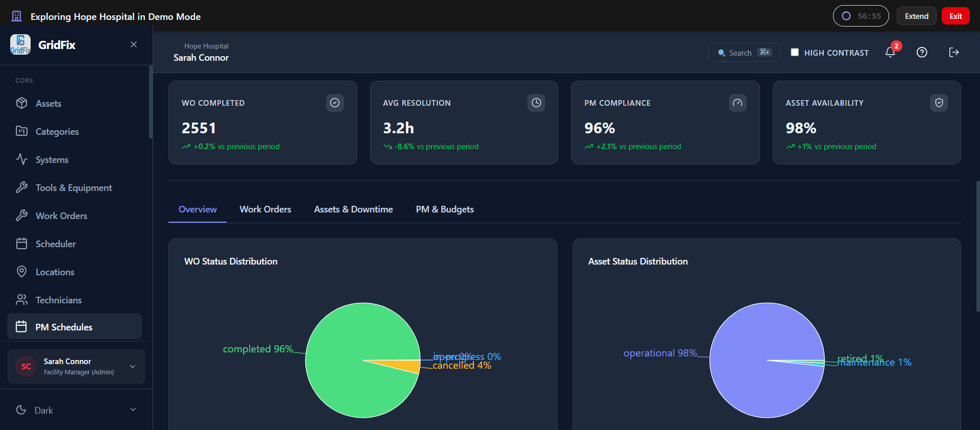This screenshot has width=980, height=430.
Task: Click the hospital building icon in demo bar
Action: coord(16,16)
